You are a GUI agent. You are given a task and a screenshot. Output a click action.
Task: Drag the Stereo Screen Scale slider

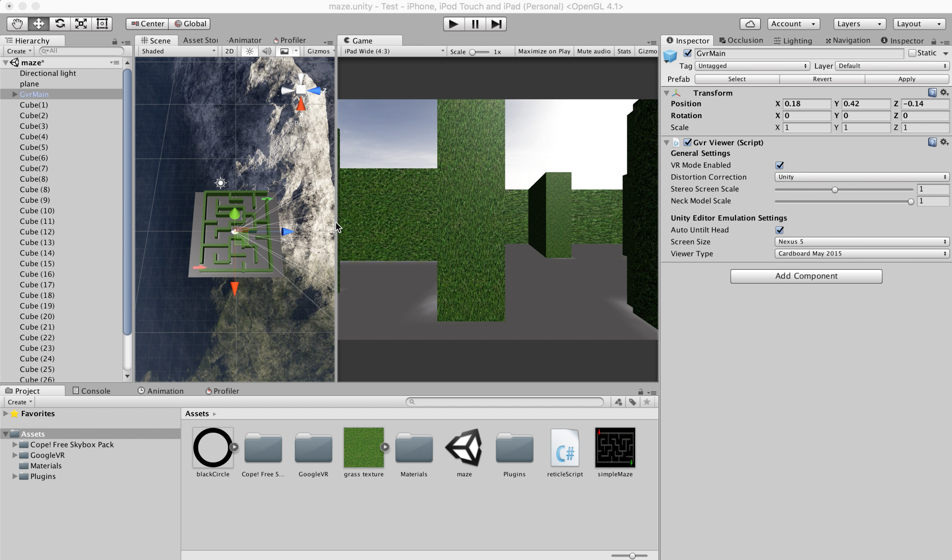click(835, 189)
